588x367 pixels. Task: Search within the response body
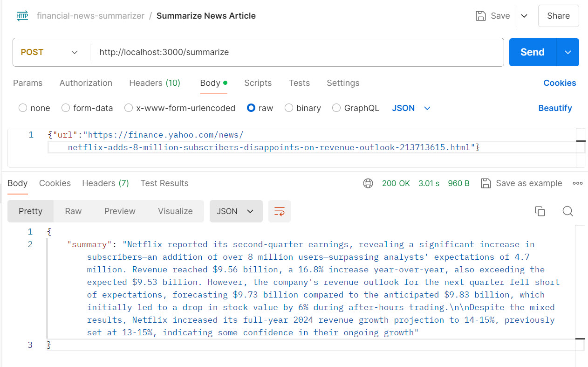[567, 211]
